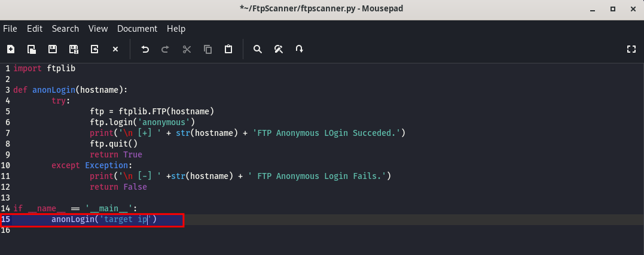Click the Save As toolbar icon
Screen dimensions: 644x255
74,49
